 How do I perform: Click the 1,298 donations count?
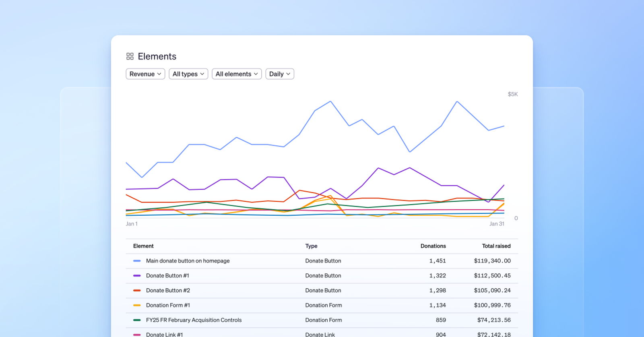438,290
